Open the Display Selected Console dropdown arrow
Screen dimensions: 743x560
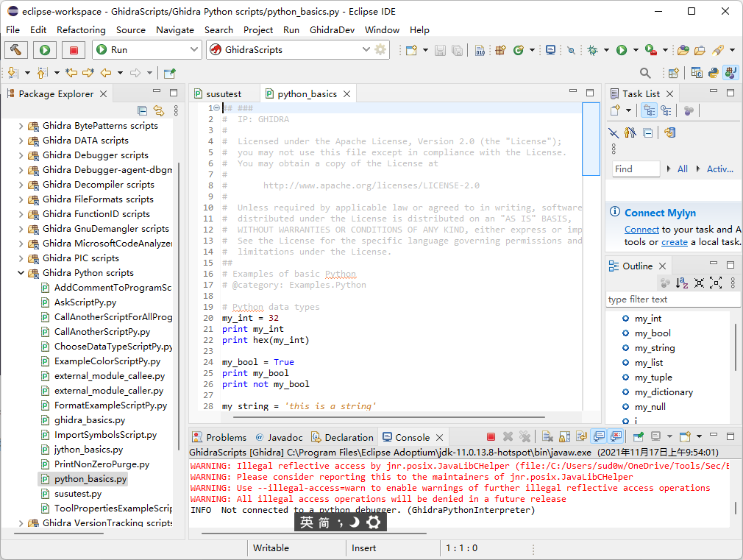(669, 436)
